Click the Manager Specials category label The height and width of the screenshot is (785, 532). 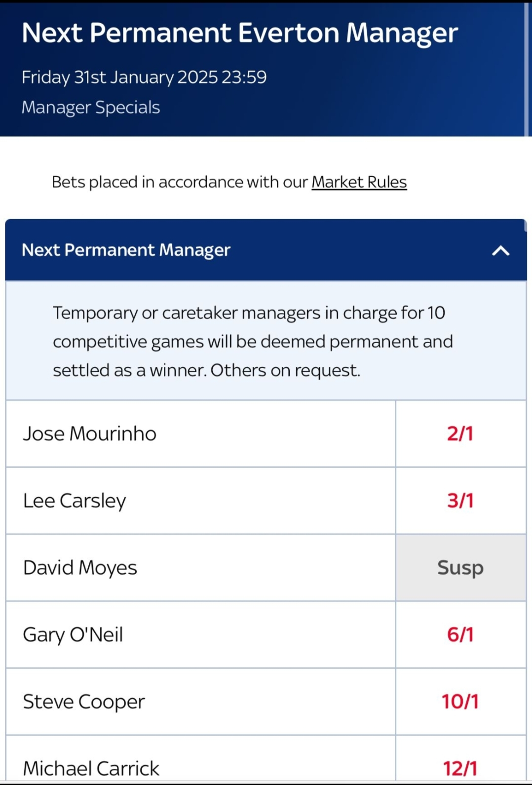click(91, 107)
